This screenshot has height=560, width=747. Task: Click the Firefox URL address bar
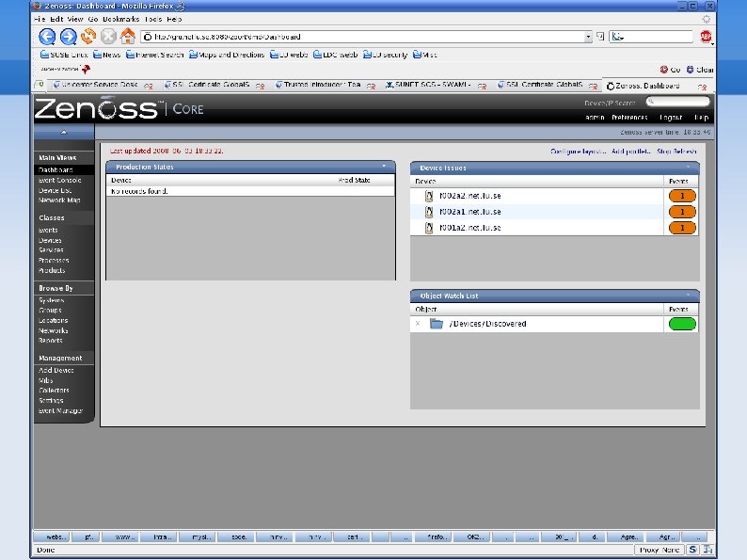[364, 37]
